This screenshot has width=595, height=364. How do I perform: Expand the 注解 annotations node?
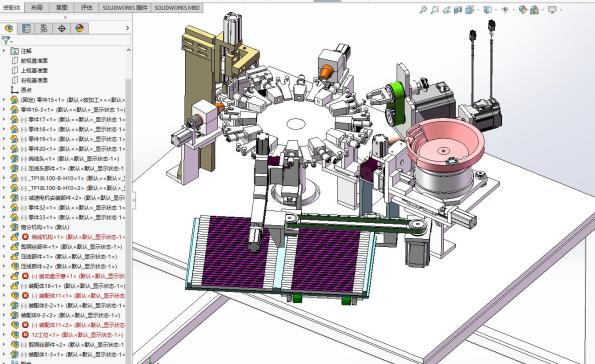(x=4, y=50)
